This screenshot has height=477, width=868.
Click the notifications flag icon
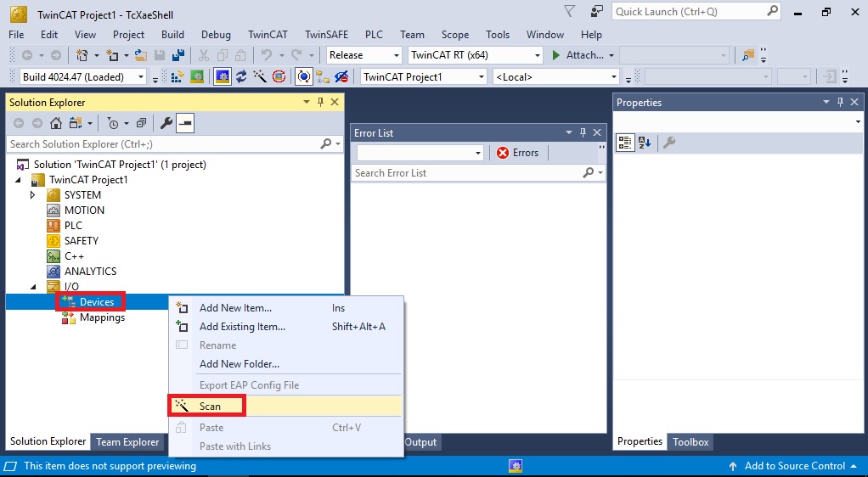click(569, 11)
